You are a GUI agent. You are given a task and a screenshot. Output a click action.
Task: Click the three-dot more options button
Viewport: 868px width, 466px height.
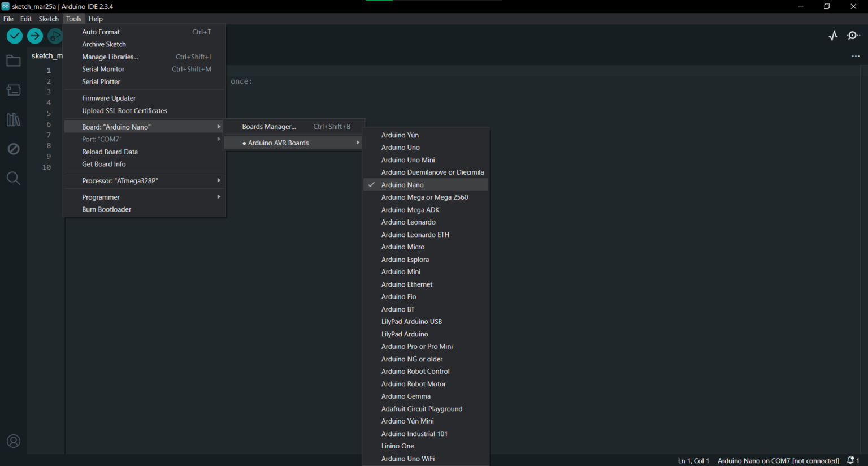[856, 56]
